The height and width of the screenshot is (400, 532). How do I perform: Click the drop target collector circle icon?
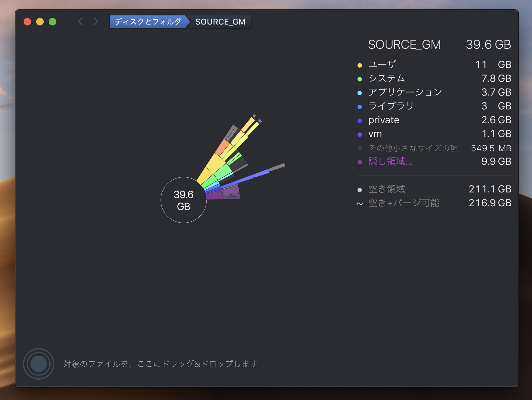39,364
